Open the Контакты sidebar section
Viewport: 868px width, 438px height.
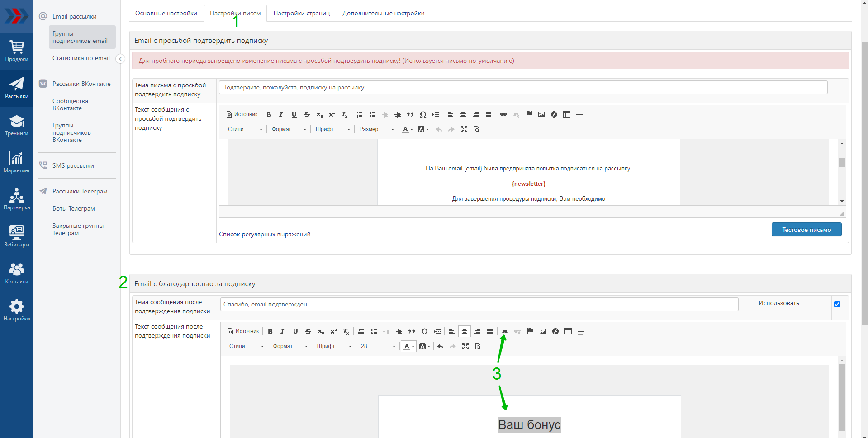coord(17,273)
